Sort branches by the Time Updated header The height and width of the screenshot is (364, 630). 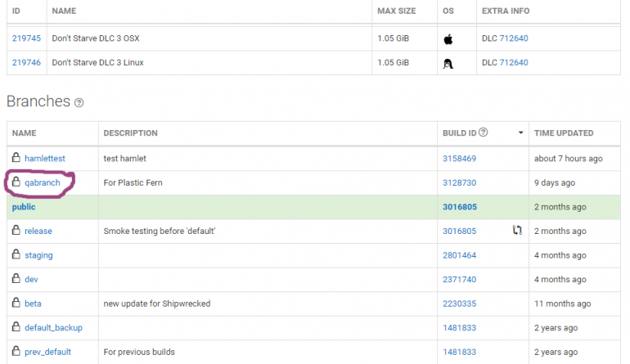(563, 133)
